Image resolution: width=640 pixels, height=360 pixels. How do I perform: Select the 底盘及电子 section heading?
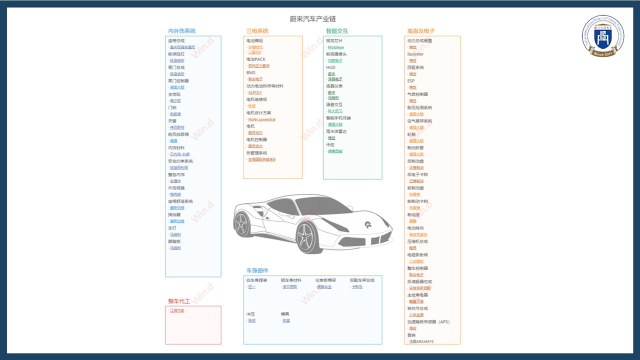421,31
